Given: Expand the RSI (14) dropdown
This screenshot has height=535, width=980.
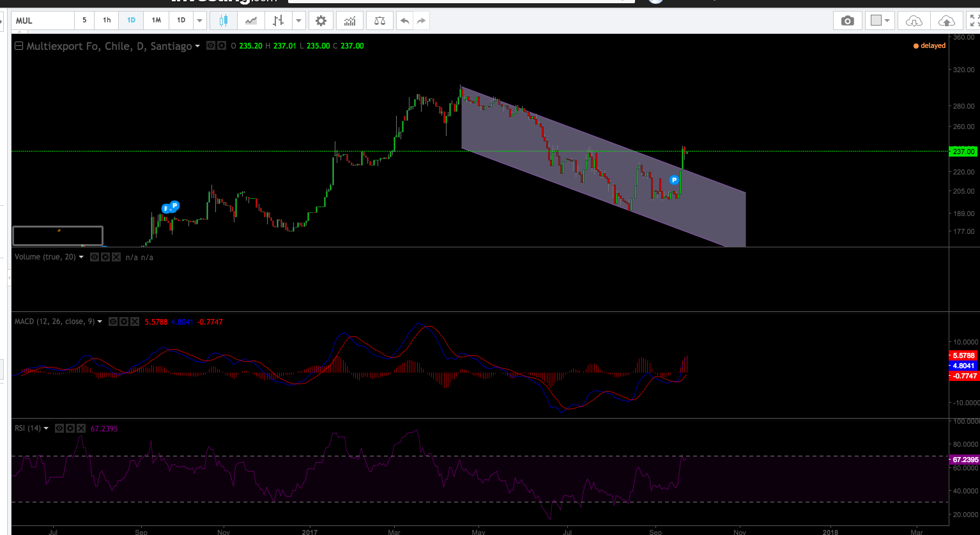Looking at the screenshot, I should click(x=46, y=428).
